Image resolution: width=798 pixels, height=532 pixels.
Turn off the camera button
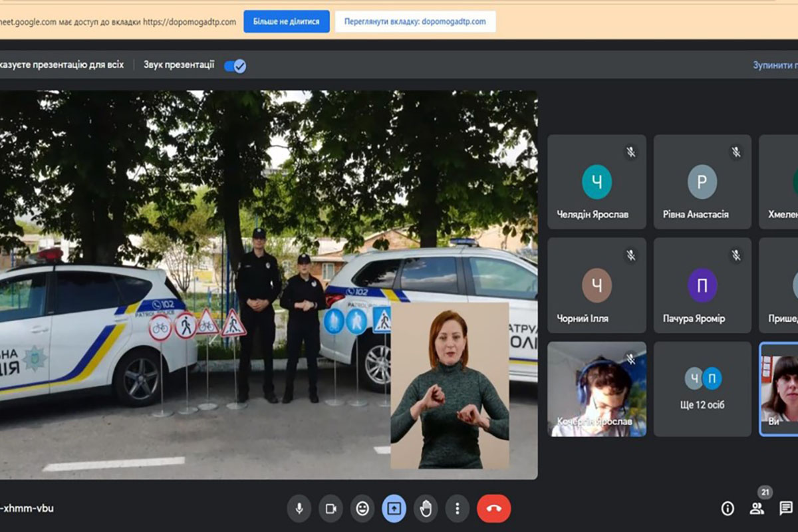pyautogui.click(x=331, y=509)
